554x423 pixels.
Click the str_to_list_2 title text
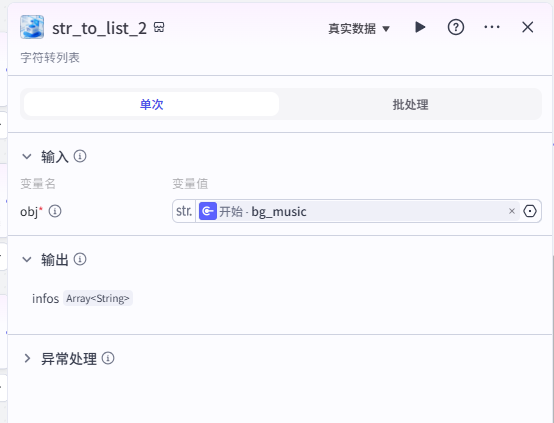point(99,28)
